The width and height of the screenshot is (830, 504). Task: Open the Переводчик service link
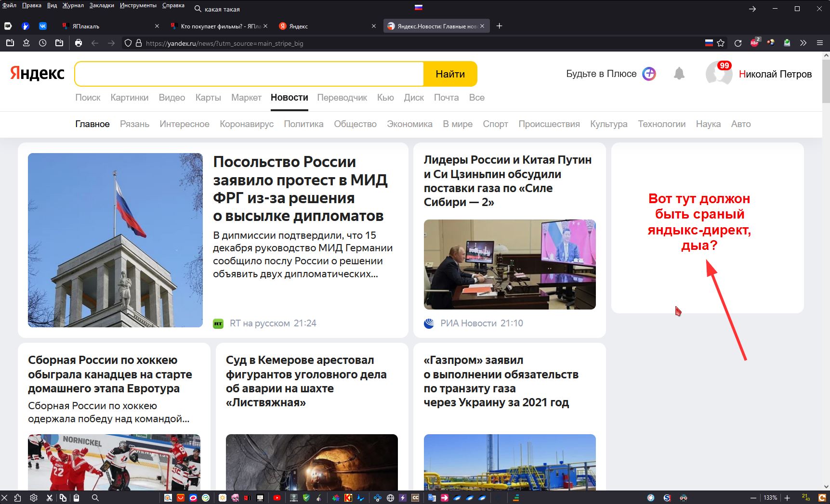pyautogui.click(x=342, y=97)
